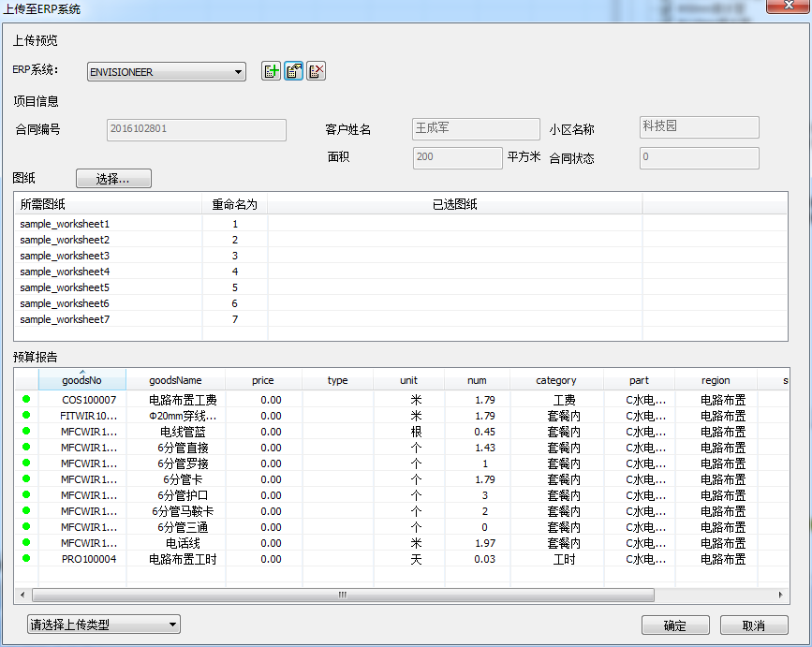Click the unit cell 根
Viewport: 812px width, 647px height.
pos(416,432)
